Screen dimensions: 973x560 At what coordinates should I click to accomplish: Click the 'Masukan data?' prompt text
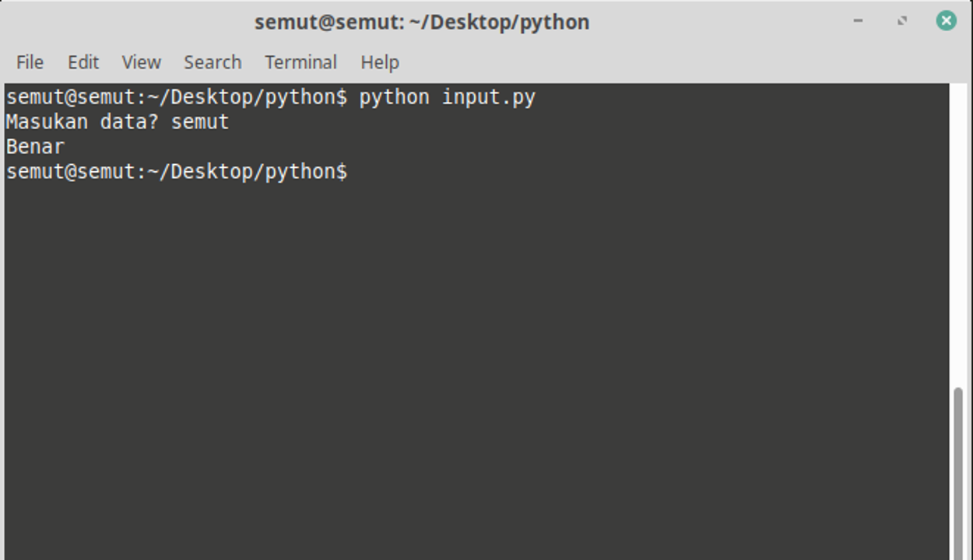pyautogui.click(x=82, y=122)
